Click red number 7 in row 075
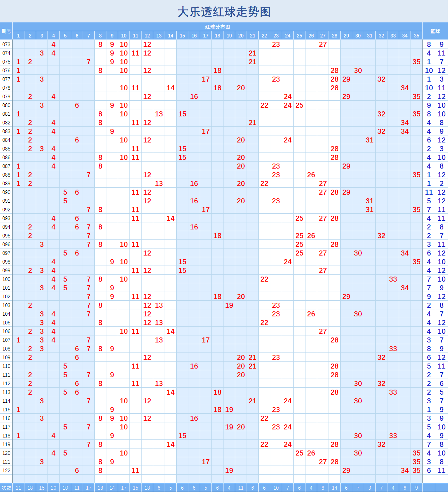This screenshot has width=448, height=502. point(89,62)
